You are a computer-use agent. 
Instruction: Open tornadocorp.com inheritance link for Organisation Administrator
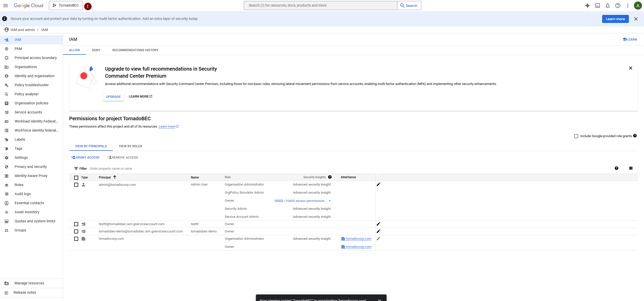pos(358,239)
